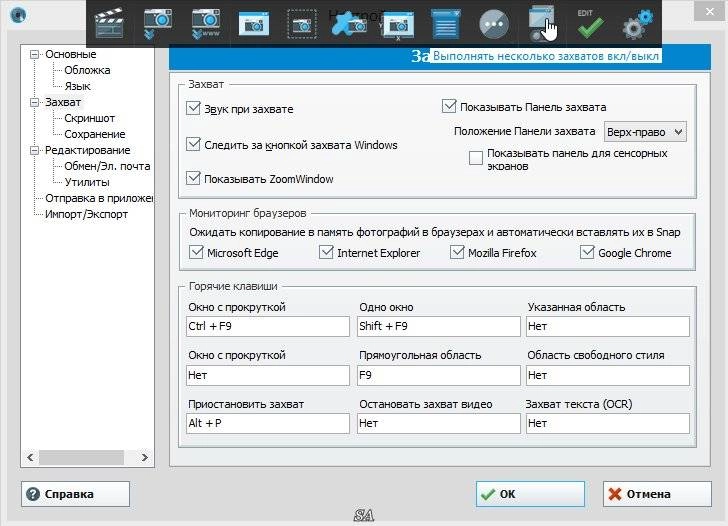Click the Прямоугольная область F9 field
The width and height of the screenshot is (728, 526).
coord(439,375)
